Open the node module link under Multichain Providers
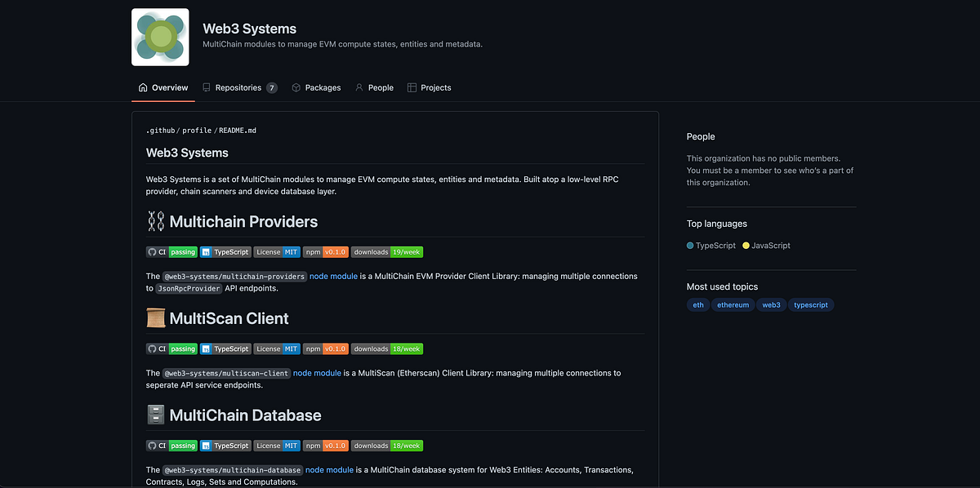 333,276
